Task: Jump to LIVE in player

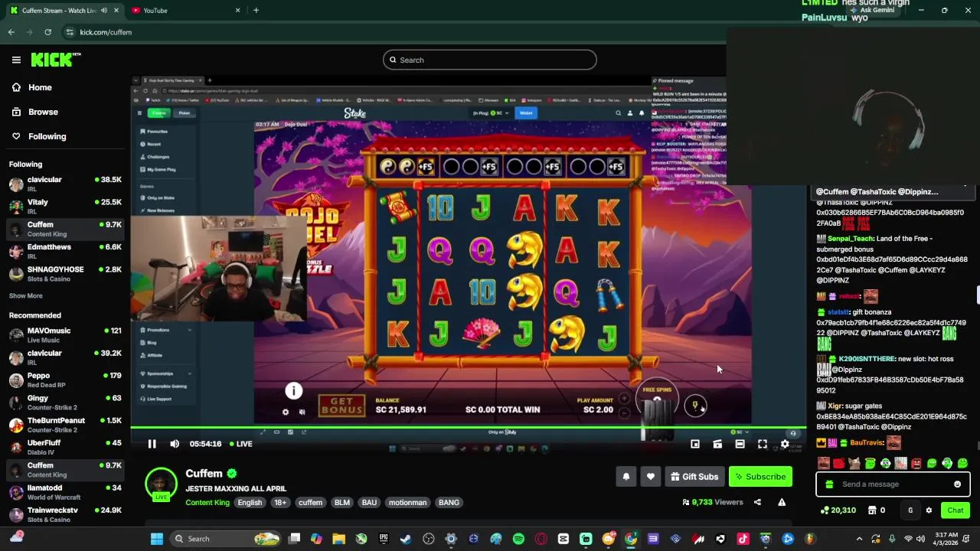Action: pos(240,444)
